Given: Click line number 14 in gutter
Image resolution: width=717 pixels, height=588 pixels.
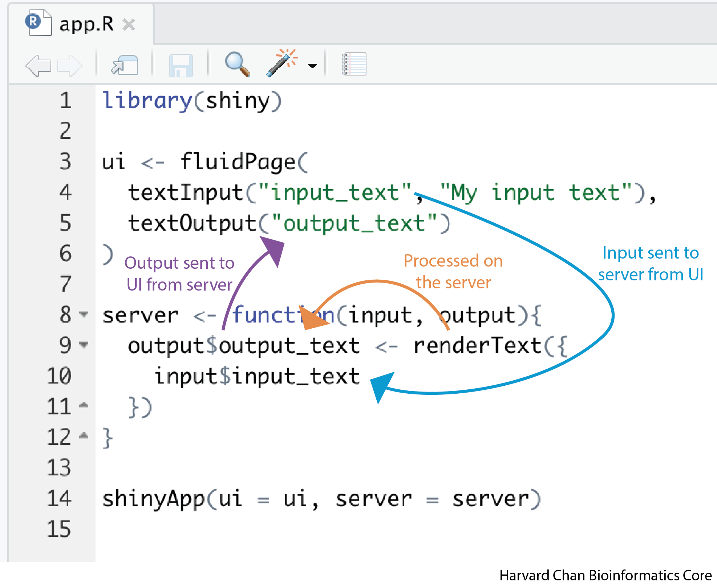Looking at the screenshot, I should [59, 498].
